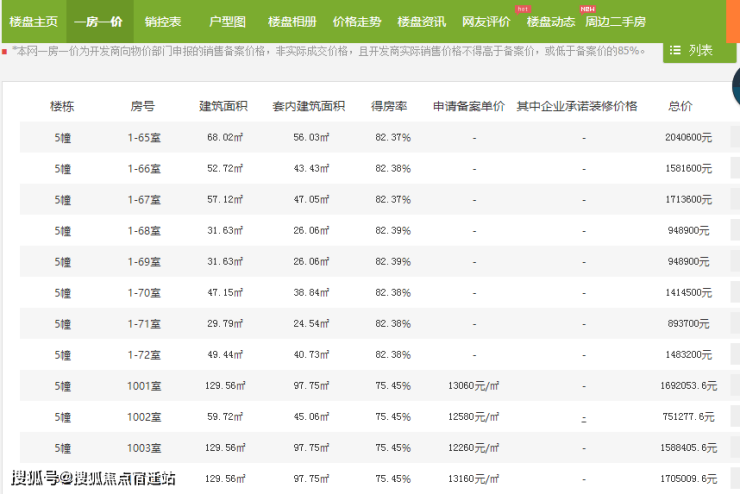Select the 一房一价 tab
The image size is (740, 494).
(98, 22)
